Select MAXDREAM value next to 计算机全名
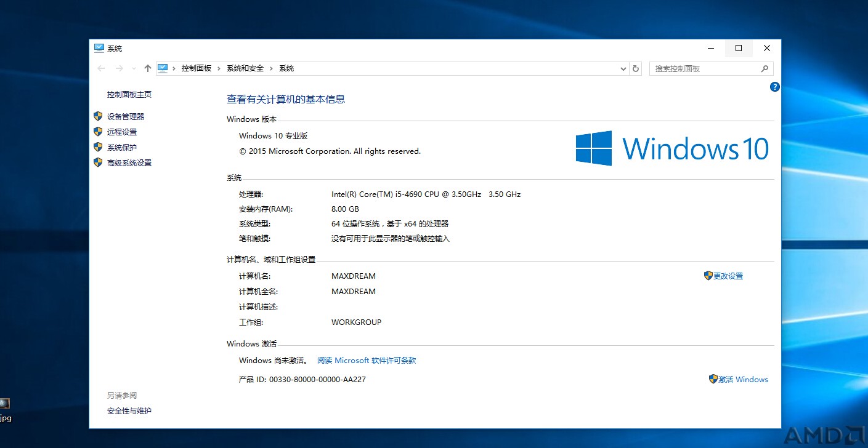The width and height of the screenshot is (868, 448). 354,292
